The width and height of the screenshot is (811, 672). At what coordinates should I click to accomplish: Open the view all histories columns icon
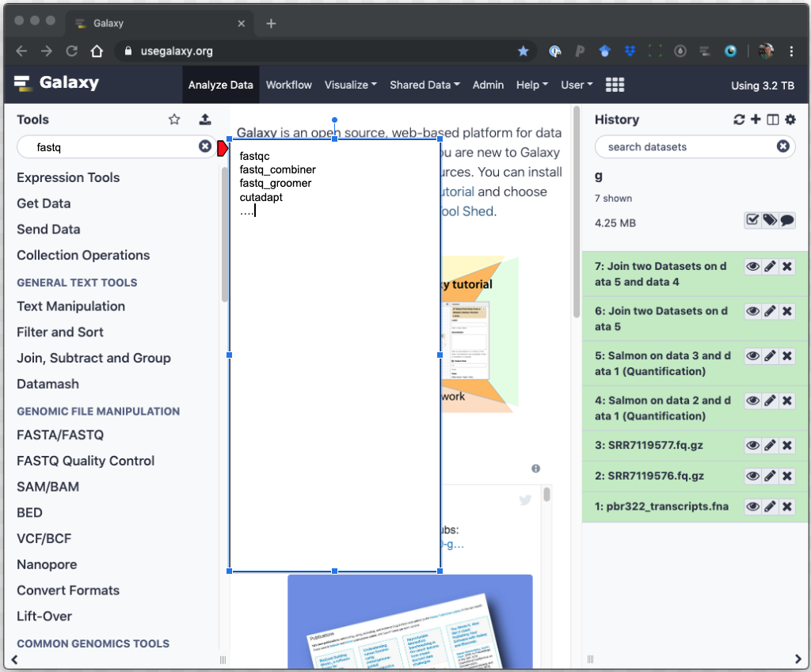[773, 120]
